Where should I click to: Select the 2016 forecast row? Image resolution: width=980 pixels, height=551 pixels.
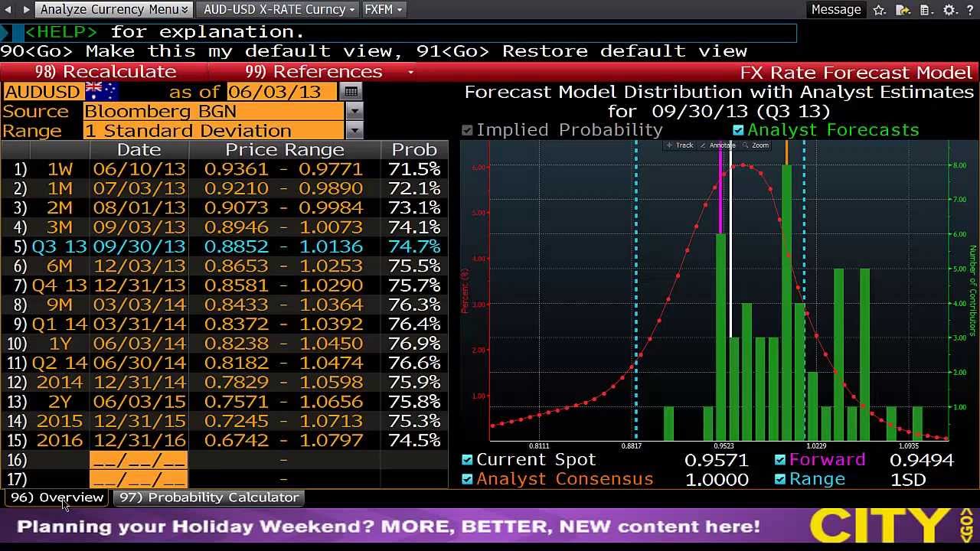coord(224,440)
